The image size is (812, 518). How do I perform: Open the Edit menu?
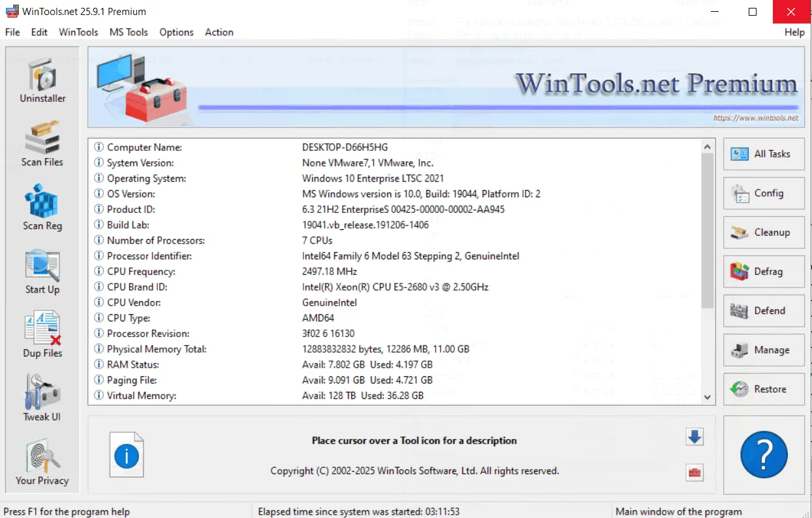pyautogui.click(x=39, y=32)
